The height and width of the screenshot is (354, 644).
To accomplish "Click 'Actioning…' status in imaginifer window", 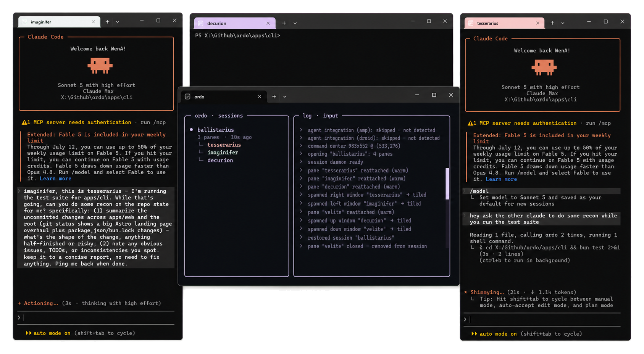I will click(41, 303).
